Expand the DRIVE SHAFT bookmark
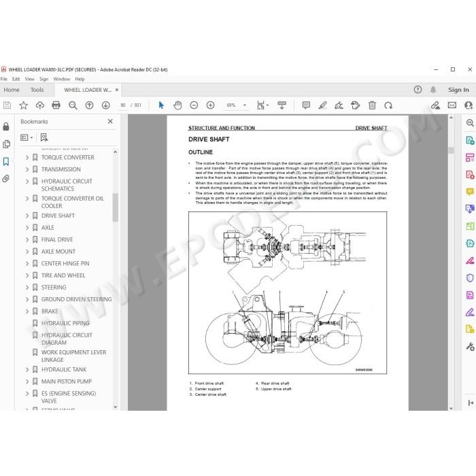This screenshot has width=476, height=476. (27, 216)
